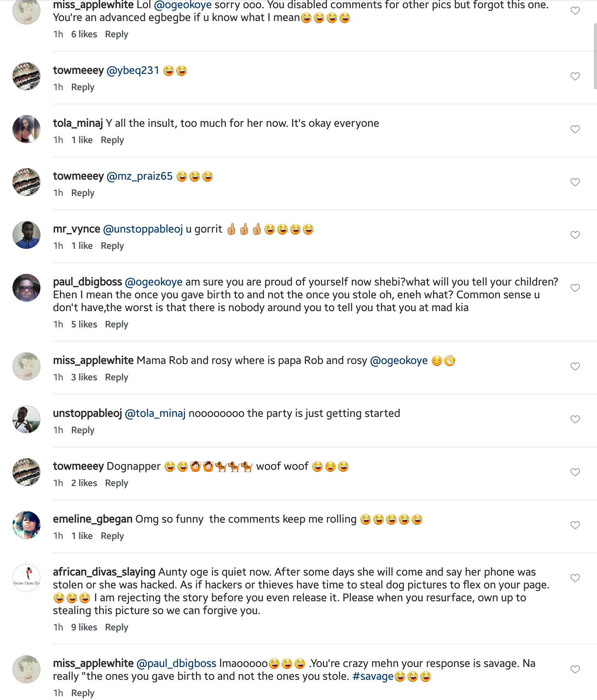Like the Mama Rob and rosy comment
The width and height of the screenshot is (597, 700).
[575, 366]
